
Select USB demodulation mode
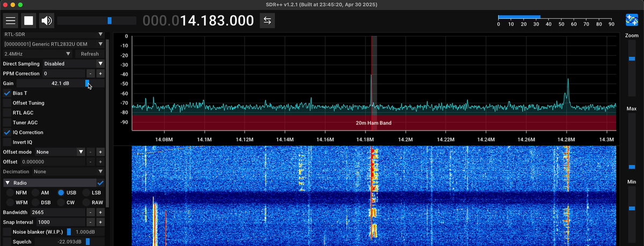(x=61, y=192)
